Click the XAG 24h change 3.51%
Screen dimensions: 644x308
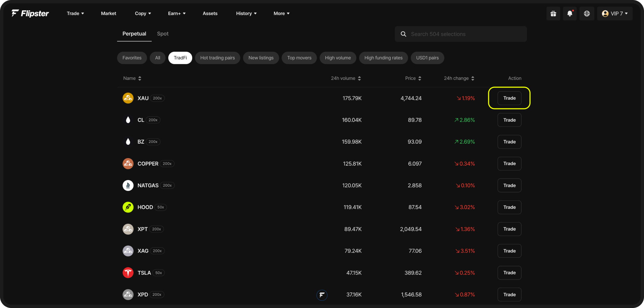pyautogui.click(x=465, y=251)
